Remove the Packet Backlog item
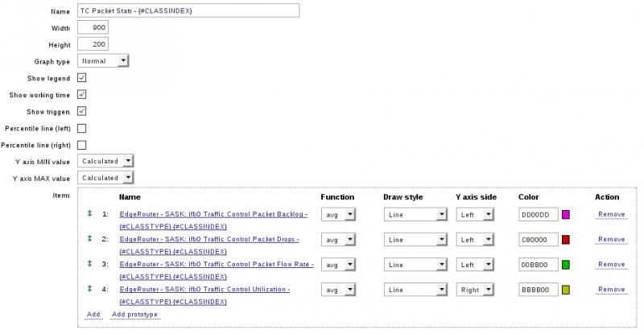 coord(611,214)
